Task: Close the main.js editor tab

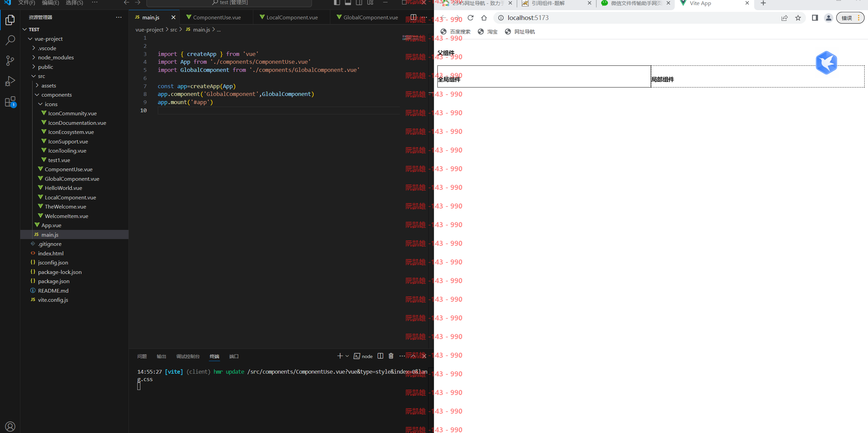Action: click(173, 17)
